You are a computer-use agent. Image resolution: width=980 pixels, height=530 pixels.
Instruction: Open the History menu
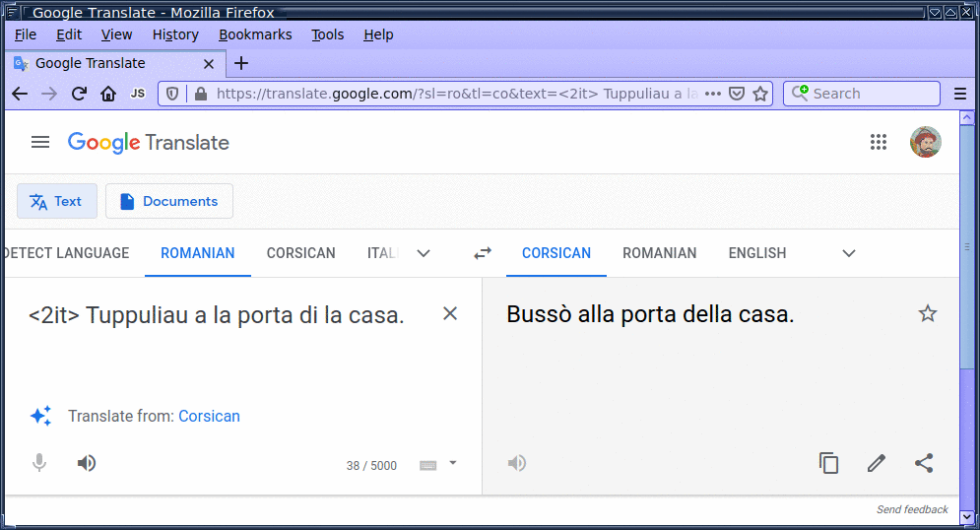(175, 35)
